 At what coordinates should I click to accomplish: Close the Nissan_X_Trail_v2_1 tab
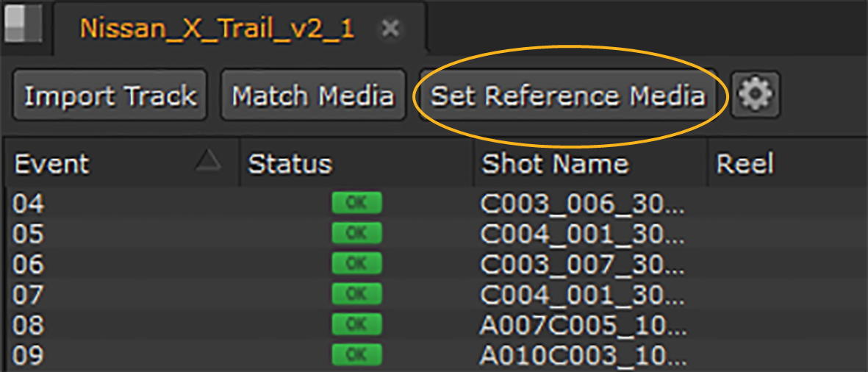(391, 29)
